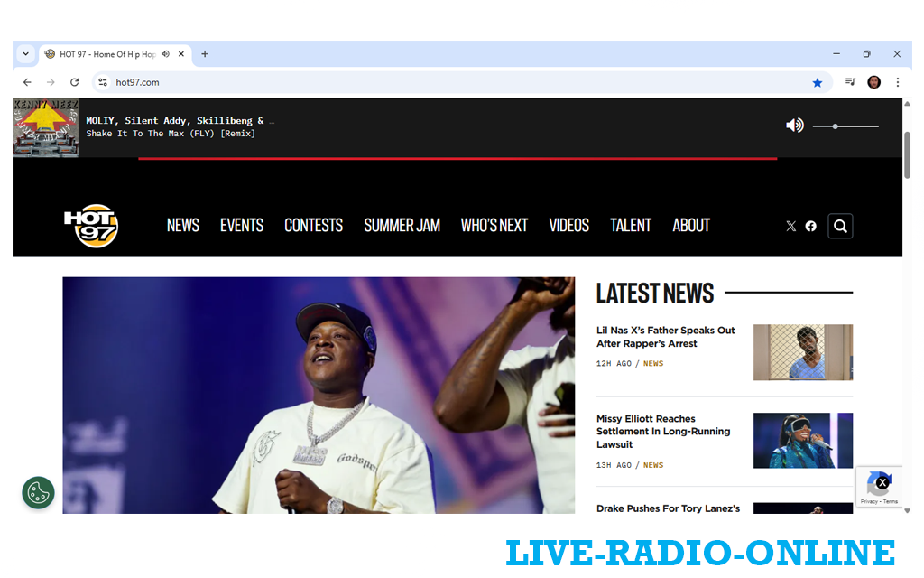The image size is (924, 578).
Task: Read Missy Elliott Reaches Settlement article
Action: [x=663, y=431]
